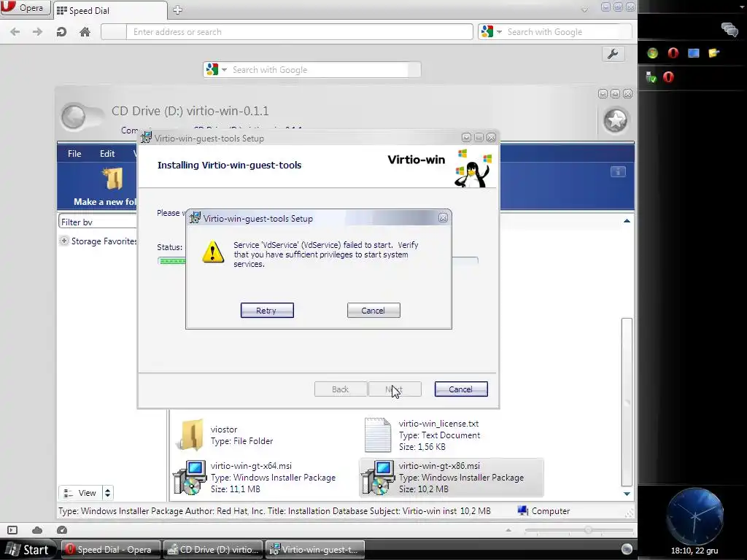Screen dimensions: 747x560
Task: Open the File menu in CD Drive window
Action: click(74, 154)
